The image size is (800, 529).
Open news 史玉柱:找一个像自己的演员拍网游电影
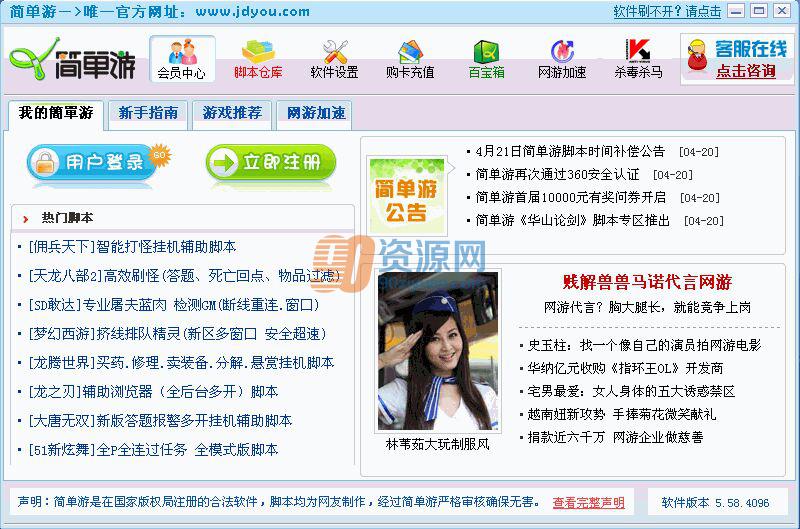[x=644, y=345]
